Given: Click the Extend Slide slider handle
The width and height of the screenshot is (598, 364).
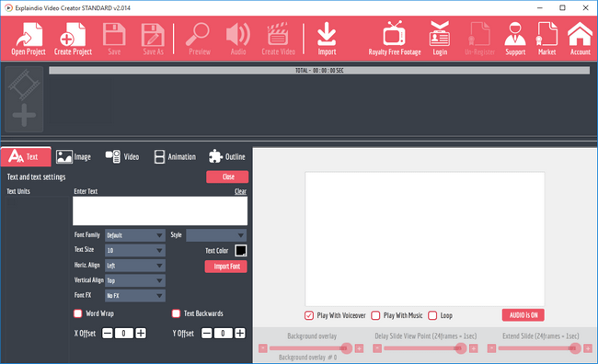Looking at the screenshot, I should pyautogui.click(x=575, y=348).
